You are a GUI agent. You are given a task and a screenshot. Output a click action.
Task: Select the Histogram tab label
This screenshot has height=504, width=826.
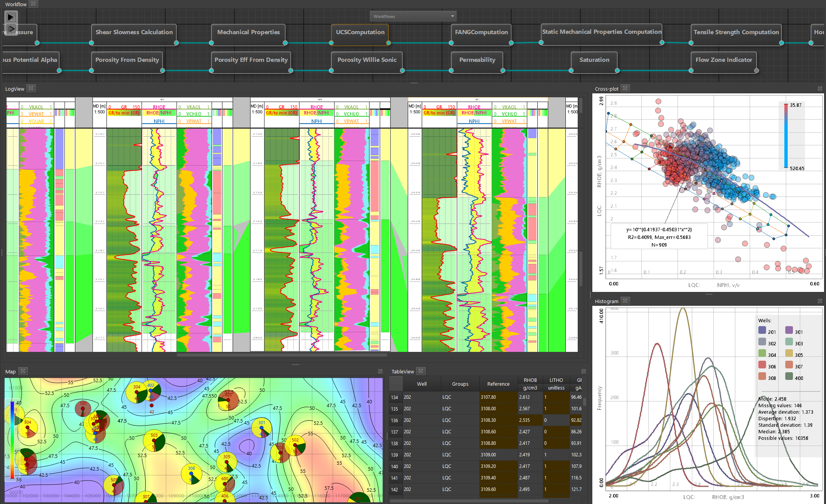(607, 301)
